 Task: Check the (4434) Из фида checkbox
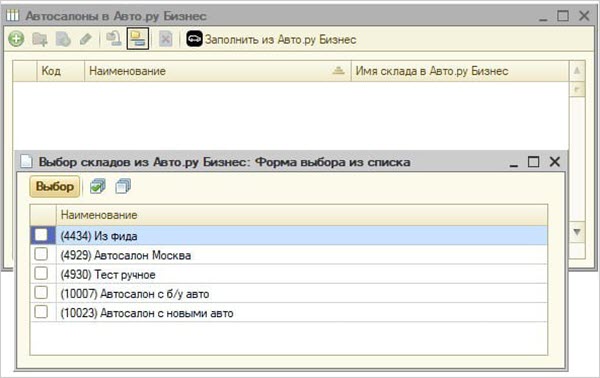41,235
